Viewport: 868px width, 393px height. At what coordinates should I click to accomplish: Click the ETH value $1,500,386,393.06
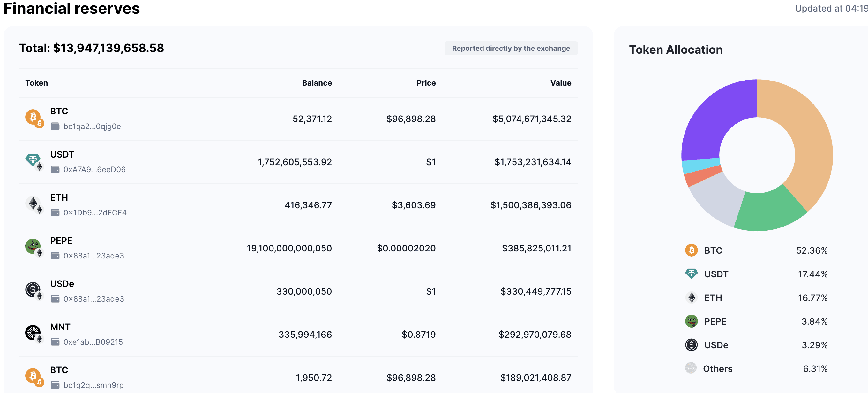(531, 205)
